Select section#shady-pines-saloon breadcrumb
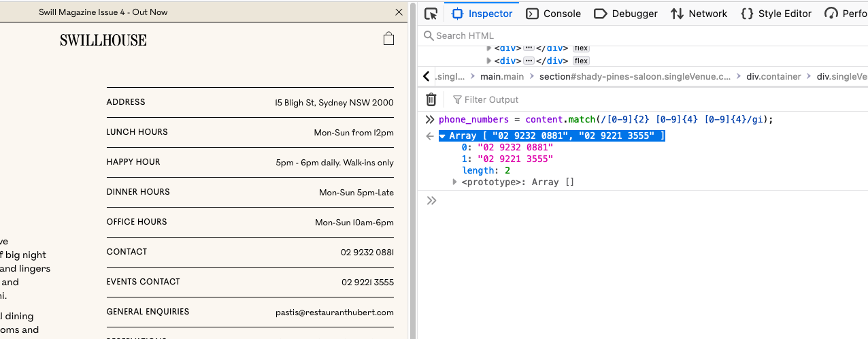 pos(635,76)
